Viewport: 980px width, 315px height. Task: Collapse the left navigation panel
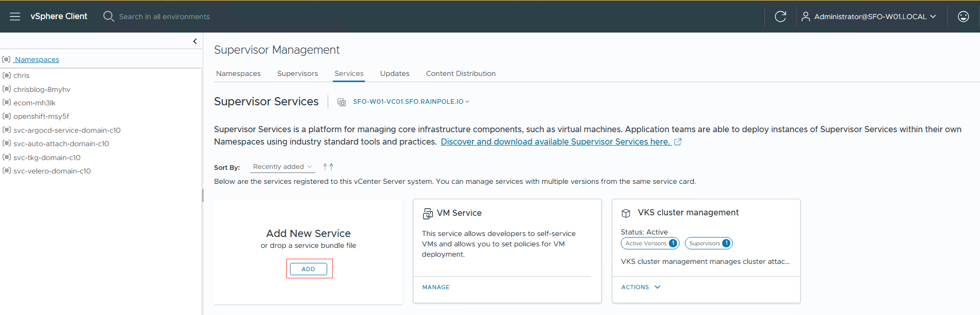tap(195, 41)
